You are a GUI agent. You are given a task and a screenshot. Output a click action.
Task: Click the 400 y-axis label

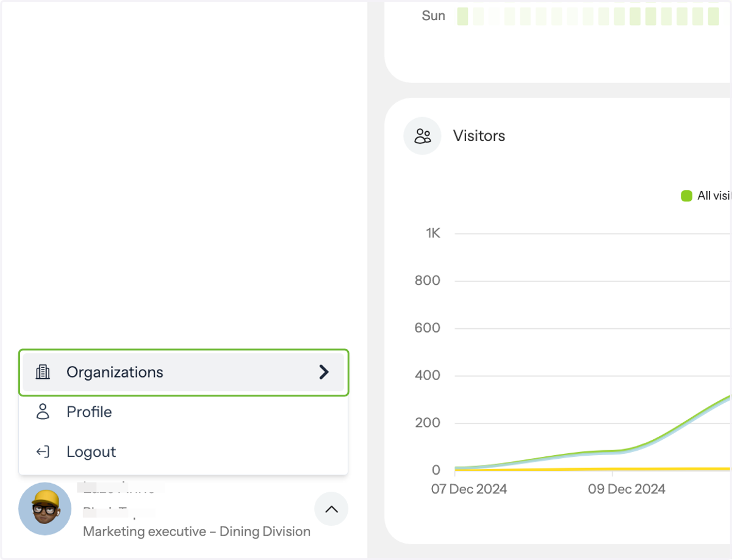click(428, 375)
